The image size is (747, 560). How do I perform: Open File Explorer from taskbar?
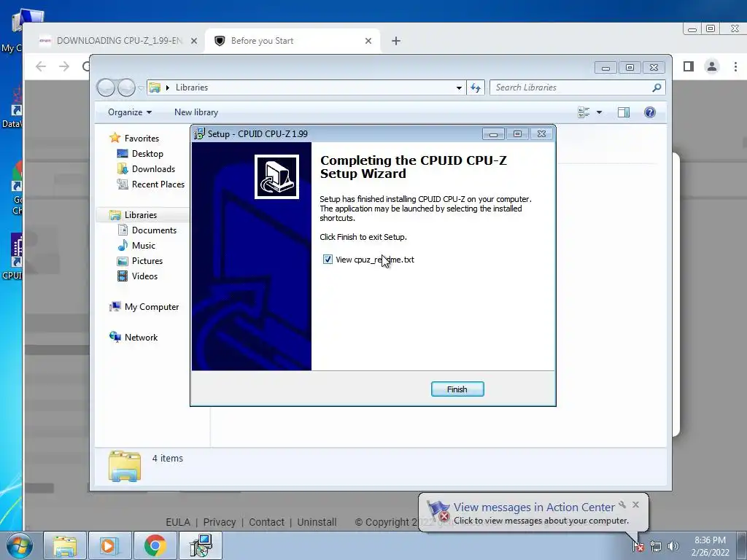[x=65, y=545]
